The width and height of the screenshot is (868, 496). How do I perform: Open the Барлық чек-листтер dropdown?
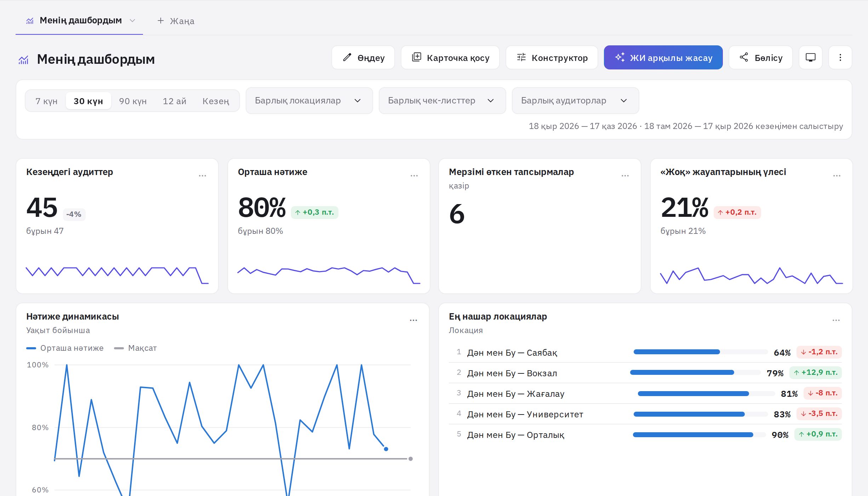coord(442,101)
